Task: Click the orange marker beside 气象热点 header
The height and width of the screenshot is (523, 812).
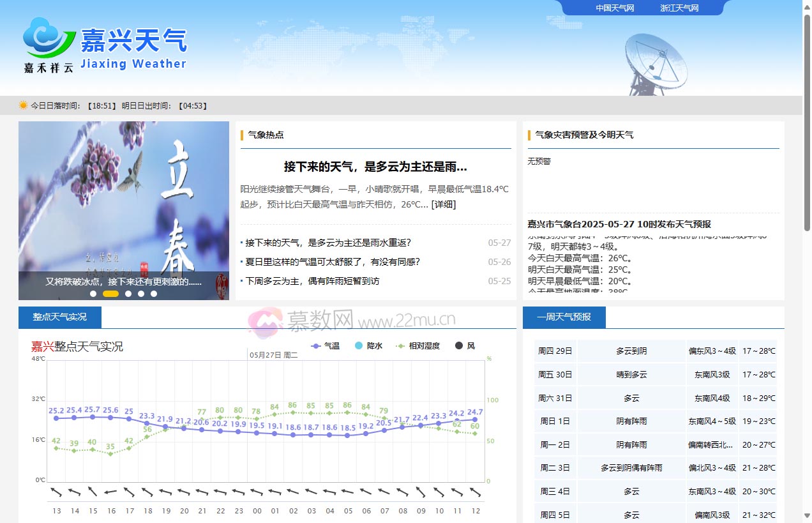Action: (x=242, y=135)
